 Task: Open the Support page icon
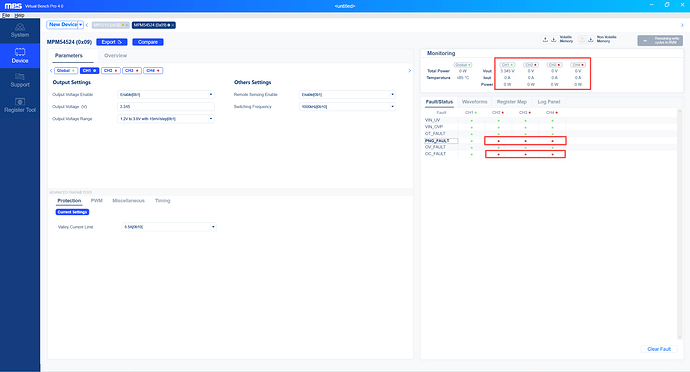20,80
